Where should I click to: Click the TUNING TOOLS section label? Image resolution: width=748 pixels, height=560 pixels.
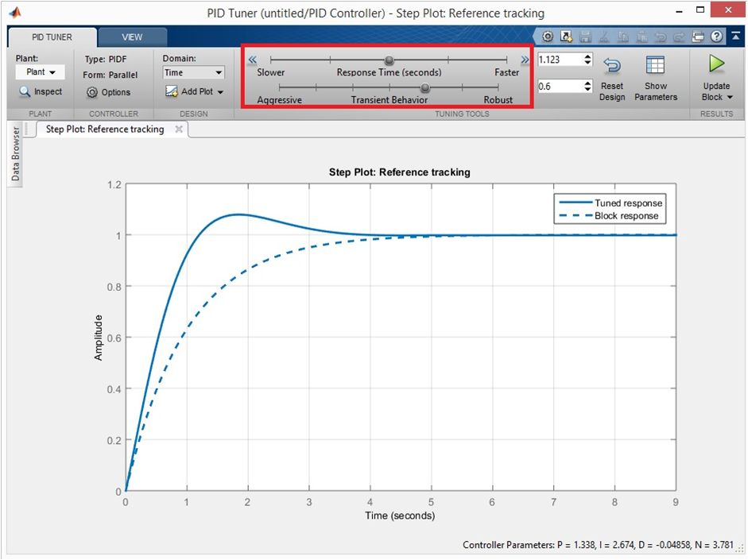pyautogui.click(x=462, y=114)
